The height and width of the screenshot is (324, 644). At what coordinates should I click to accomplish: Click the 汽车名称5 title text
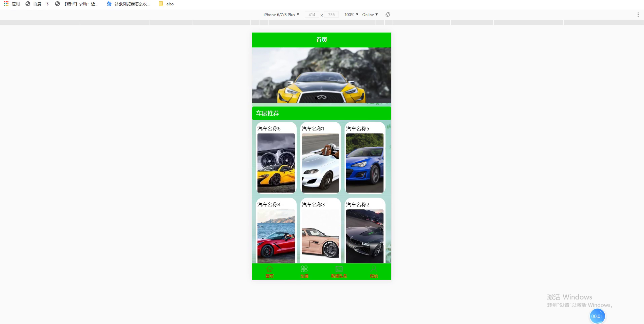358,128
